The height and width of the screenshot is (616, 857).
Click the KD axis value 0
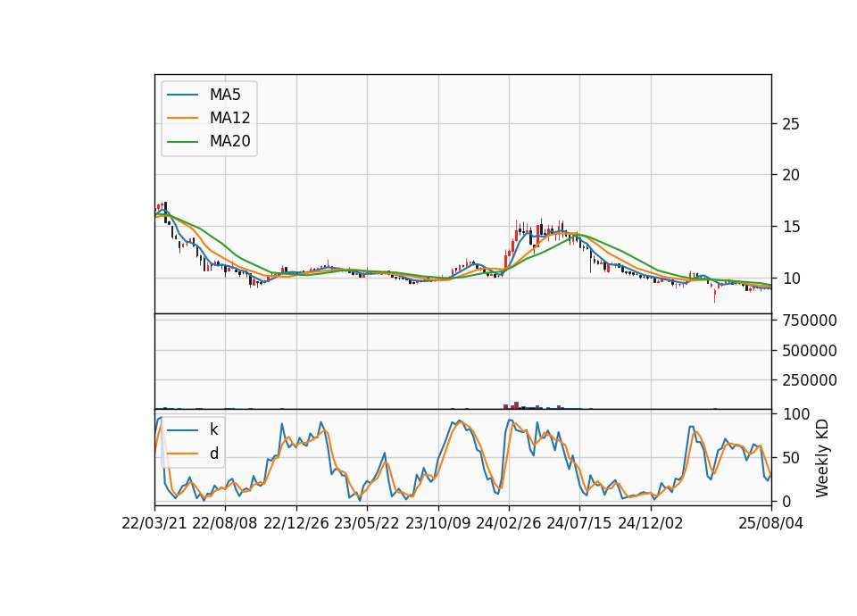click(x=786, y=501)
